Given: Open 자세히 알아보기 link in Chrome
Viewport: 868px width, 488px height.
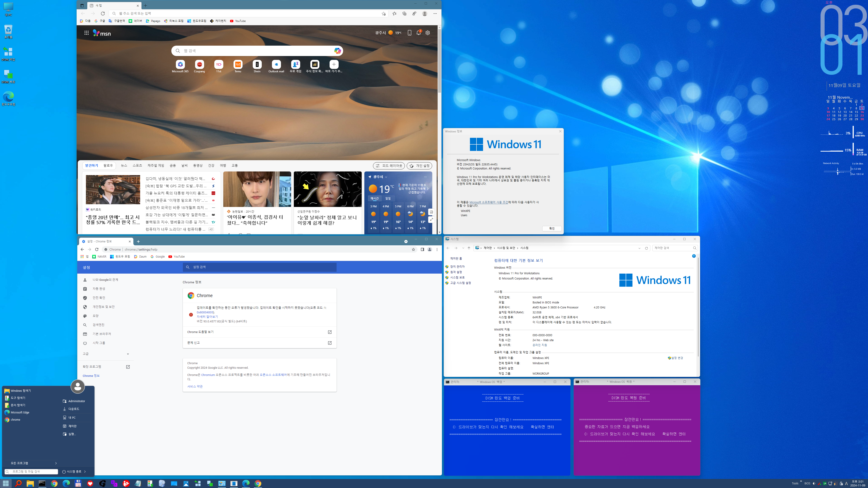Looking at the screenshot, I should (x=207, y=317).
